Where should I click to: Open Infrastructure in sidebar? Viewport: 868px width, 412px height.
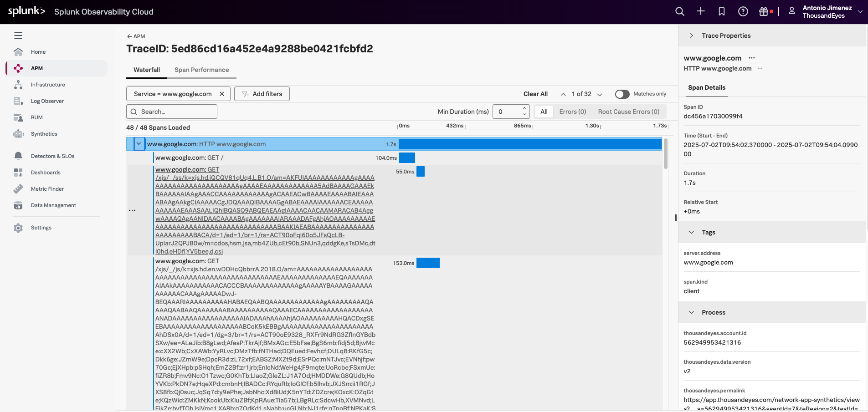[x=48, y=85]
